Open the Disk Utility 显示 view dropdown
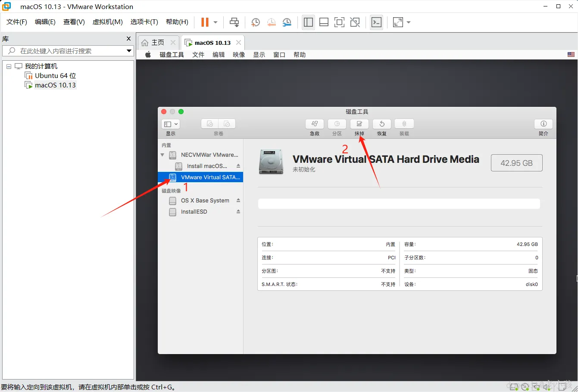This screenshot has width=578, height=392. click(171, 124)
